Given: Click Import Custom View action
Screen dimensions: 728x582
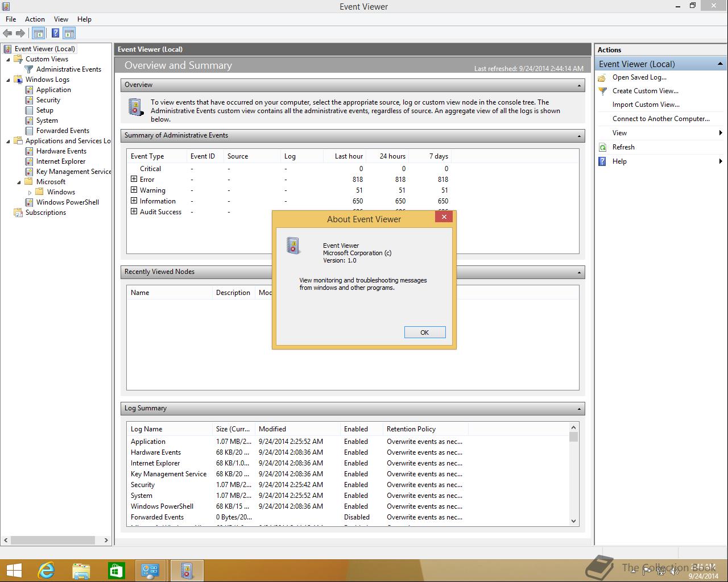Looking at the screenshot, I should point(646,105).
